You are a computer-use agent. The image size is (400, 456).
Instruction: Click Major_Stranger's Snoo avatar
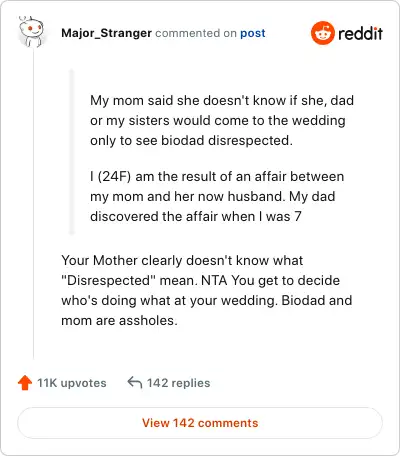coord(31,32)
